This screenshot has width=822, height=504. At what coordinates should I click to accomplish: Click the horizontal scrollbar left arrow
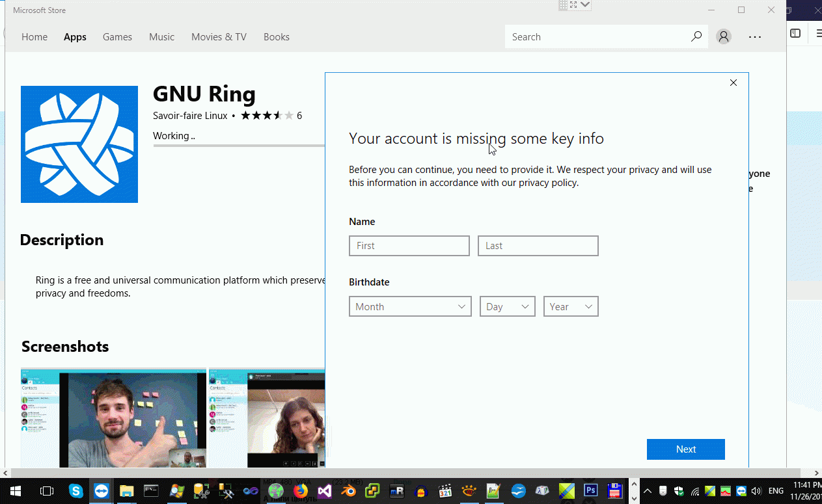pyautogui.click(x=5, y=473)
